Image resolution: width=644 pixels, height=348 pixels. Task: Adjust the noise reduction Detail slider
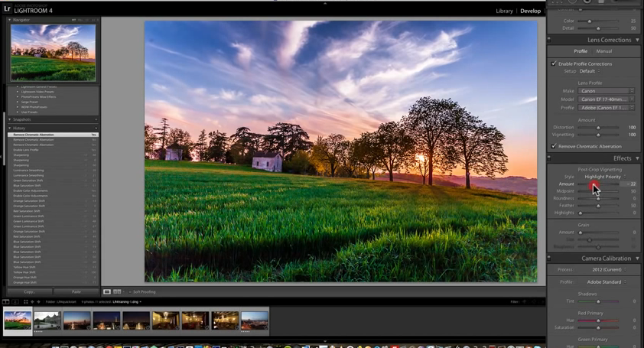click(x=598, y=28)
